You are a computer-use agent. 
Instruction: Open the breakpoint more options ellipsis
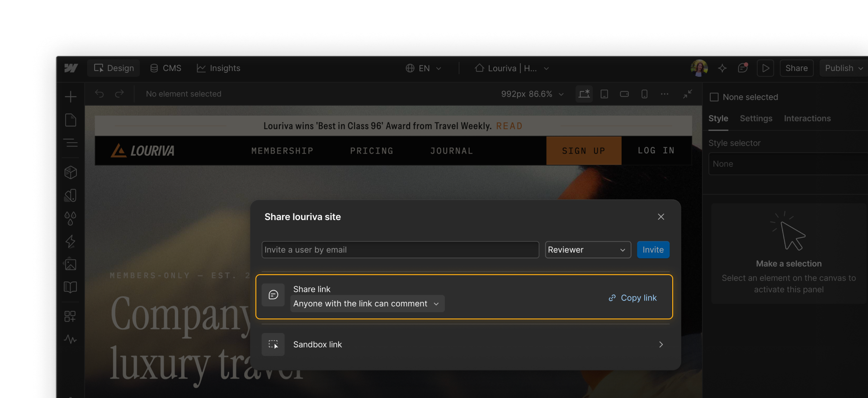[665, 94]
